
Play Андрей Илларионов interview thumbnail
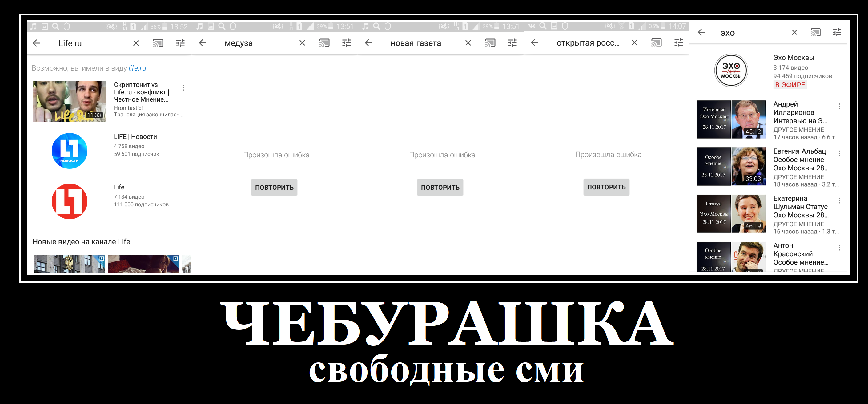[731, 119]
